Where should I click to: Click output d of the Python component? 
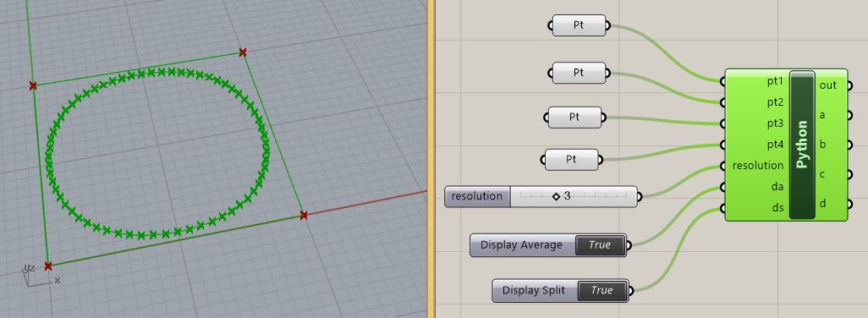pyautogui.click(x=822, y=204)
